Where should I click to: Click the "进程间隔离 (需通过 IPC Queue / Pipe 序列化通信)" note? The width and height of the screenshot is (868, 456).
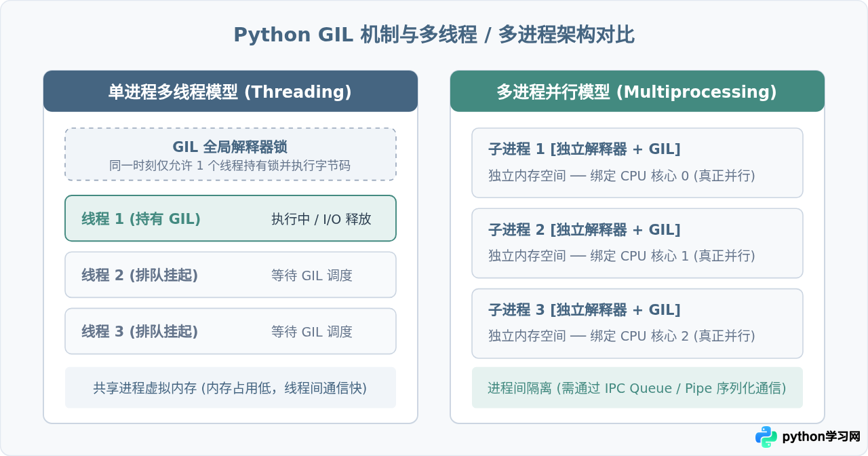[x=637, y=388]
